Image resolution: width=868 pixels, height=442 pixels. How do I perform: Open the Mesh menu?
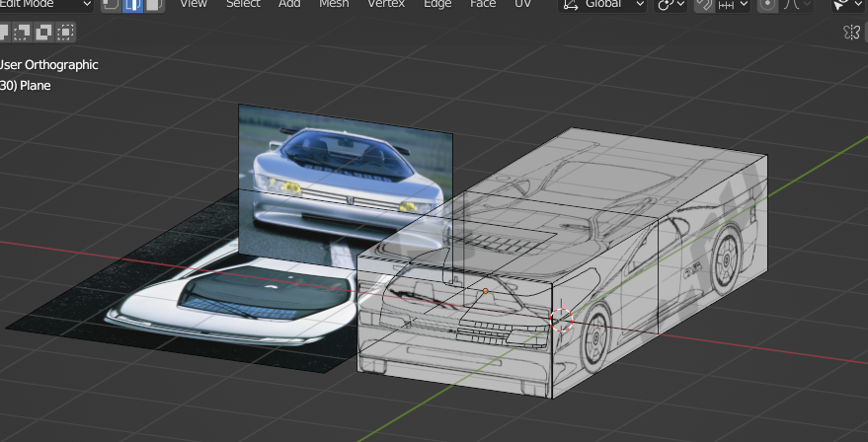334,4
